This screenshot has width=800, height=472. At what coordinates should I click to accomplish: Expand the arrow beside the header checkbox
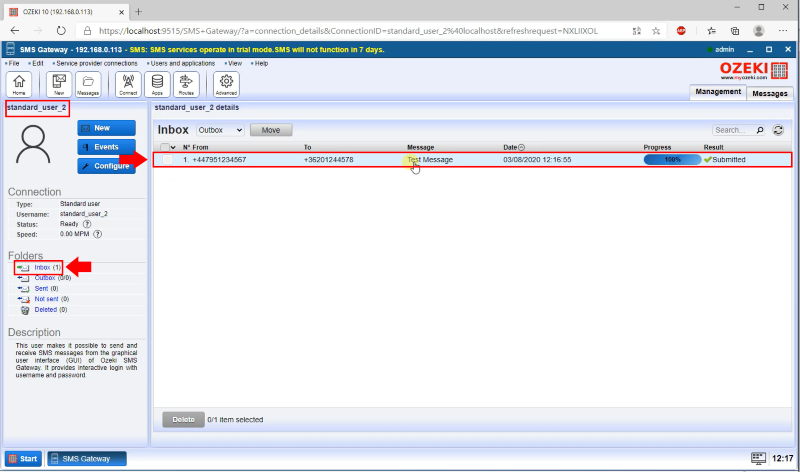(173, 147)
